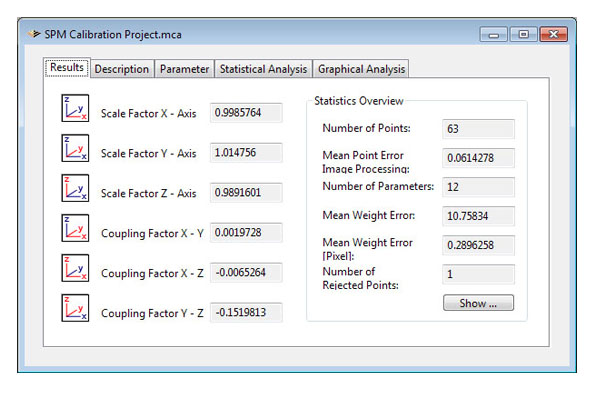Click the 'Mean Point Error Image Processing:' label
Screen dimensions: 595x397
pos(366,162)
